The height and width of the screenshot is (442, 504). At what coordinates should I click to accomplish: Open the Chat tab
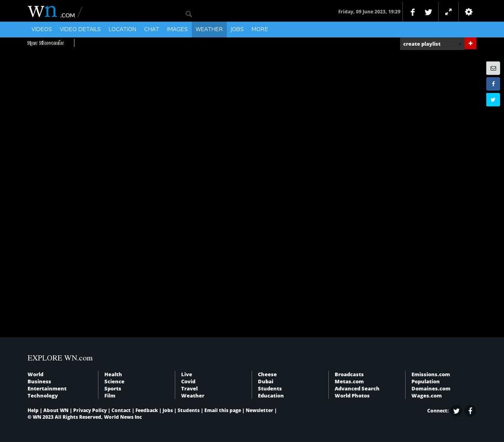pos(151,29)
